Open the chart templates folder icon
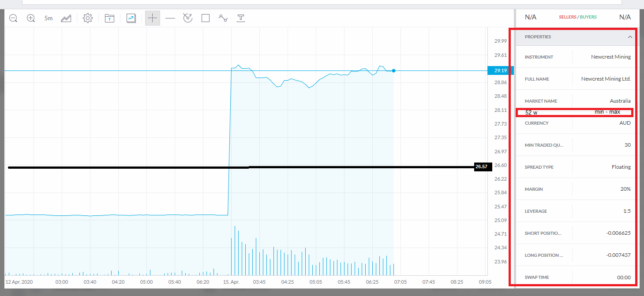Image resolution: width=644 pixels, height=296 pixels. pyautogui.click(x=109, y=18)
